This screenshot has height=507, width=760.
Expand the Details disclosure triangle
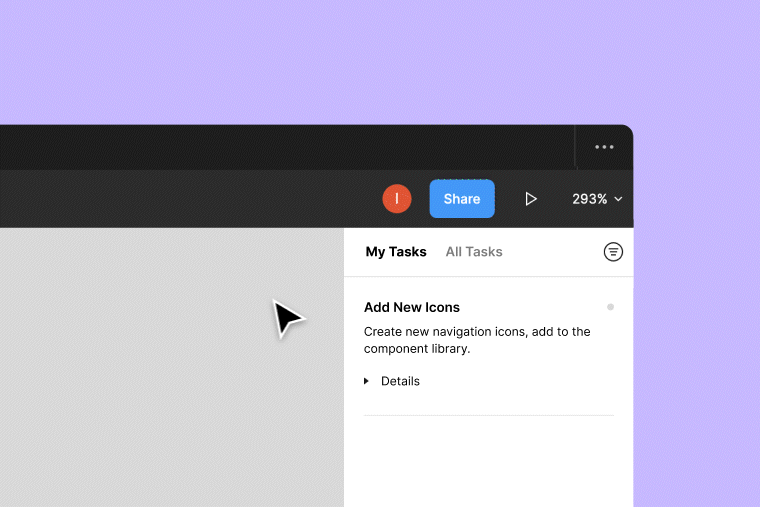click(367, 381)
